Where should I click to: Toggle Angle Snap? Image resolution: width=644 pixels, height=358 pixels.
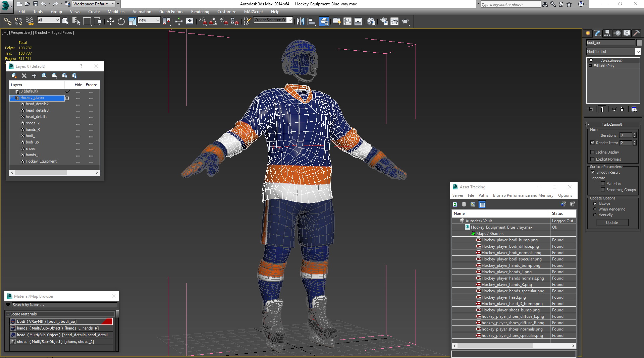click(213, 21)
